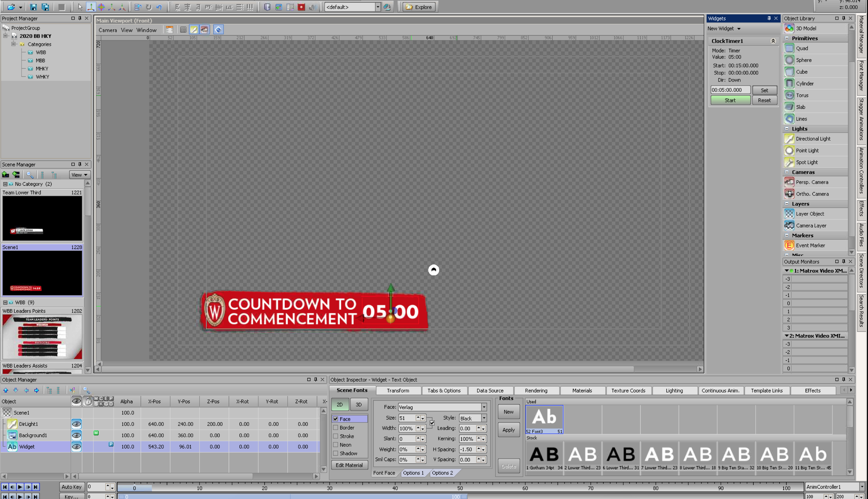Add a Persp. Camera object
Screen dimensions: 868x499
coord(812,182)
